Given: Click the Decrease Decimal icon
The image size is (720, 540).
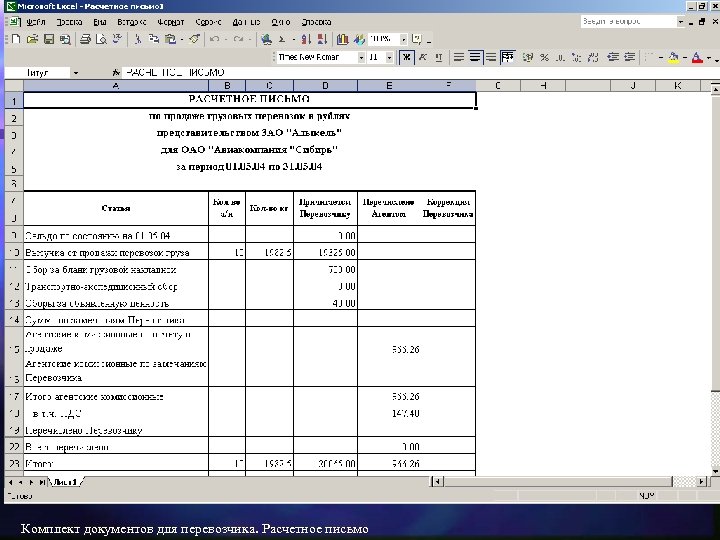Looking at the screenshot, I should tap(593, 57).
